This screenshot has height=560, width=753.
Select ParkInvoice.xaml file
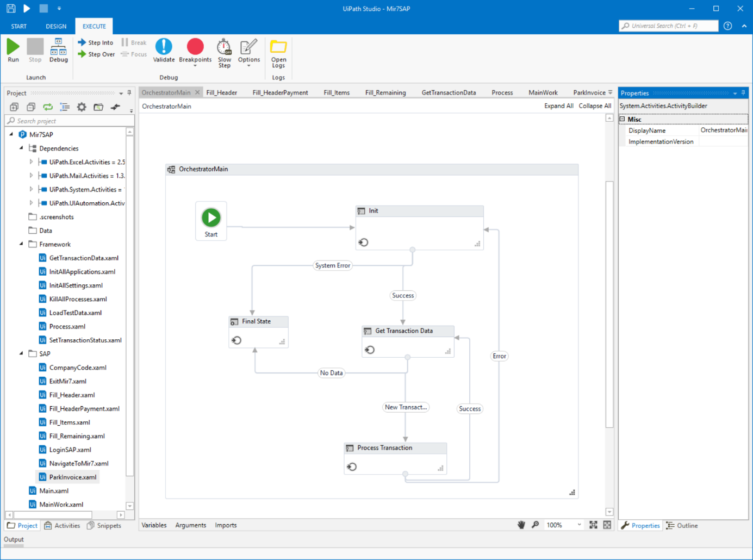click(x=68, y=477)
